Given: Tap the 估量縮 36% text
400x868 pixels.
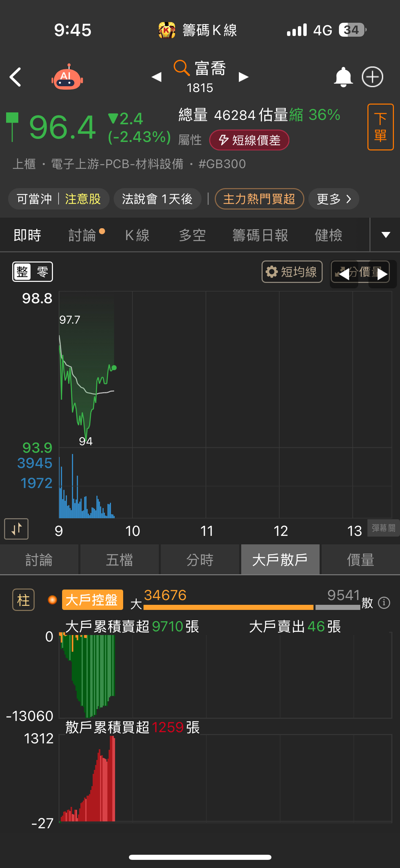Looking at the screenshot, I should [299, 115].
